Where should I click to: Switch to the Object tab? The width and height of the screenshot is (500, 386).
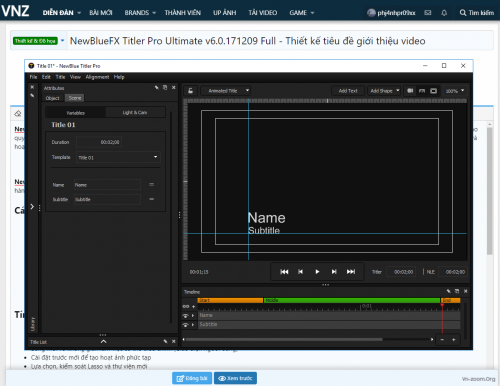(x=52, y=98)
